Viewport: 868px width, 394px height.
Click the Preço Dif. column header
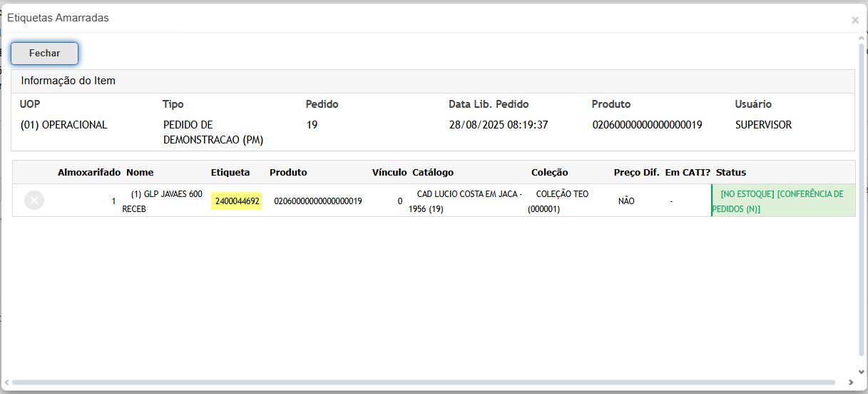636,173
